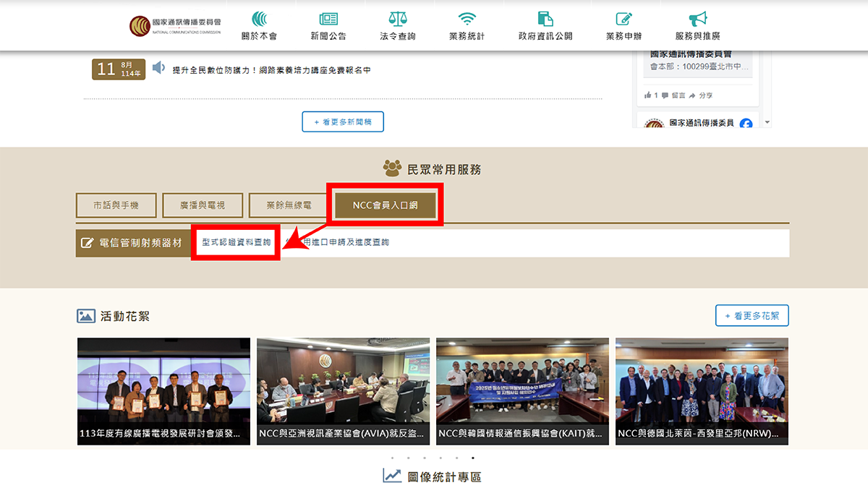Viewport: 868px width, 488px height.
Task: Open the highlighted NCC會員入口網 button
Action: pyautogui.click(x=385, y=205)
